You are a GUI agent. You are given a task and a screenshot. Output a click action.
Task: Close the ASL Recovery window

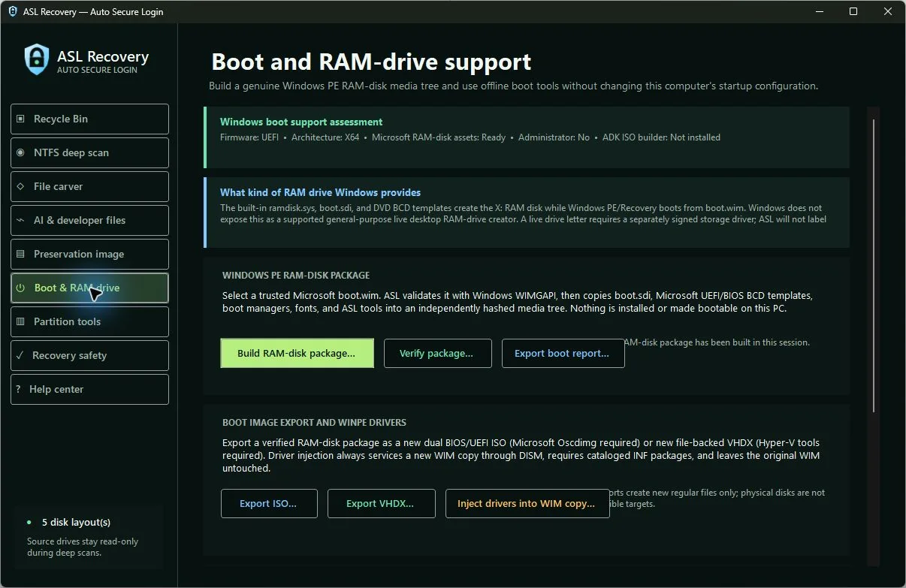[888, 11]
